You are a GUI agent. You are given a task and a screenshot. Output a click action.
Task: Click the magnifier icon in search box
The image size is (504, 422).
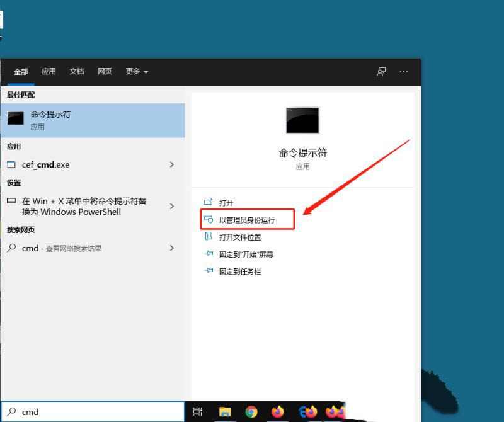pyautogui.click(x=11, y=411)
